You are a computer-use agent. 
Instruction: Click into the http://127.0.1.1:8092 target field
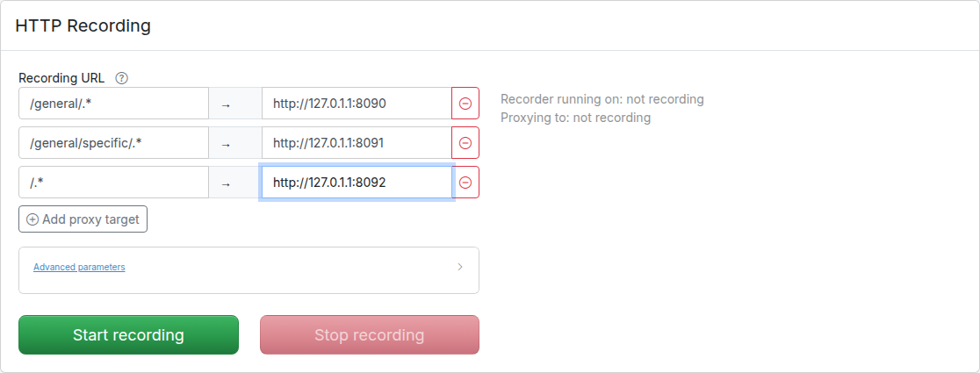[x=357, y=183]
